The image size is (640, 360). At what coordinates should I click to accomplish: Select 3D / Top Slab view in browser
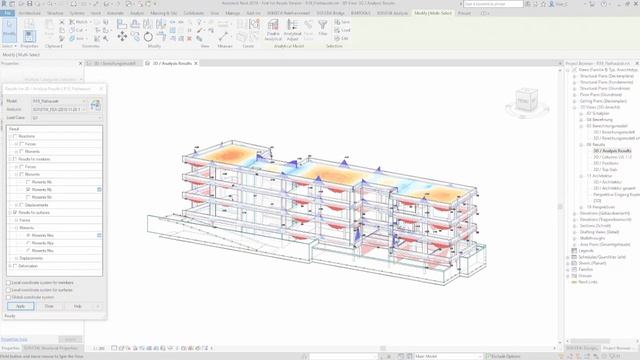(605, 169)
